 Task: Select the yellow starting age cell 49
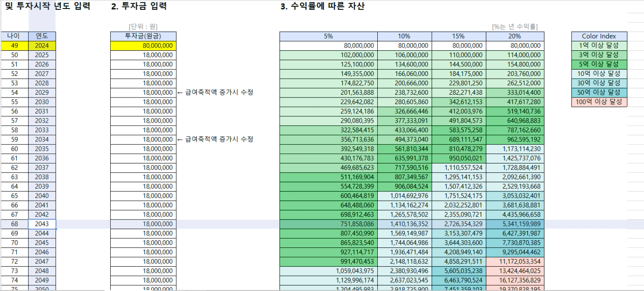tap(14, 45)
